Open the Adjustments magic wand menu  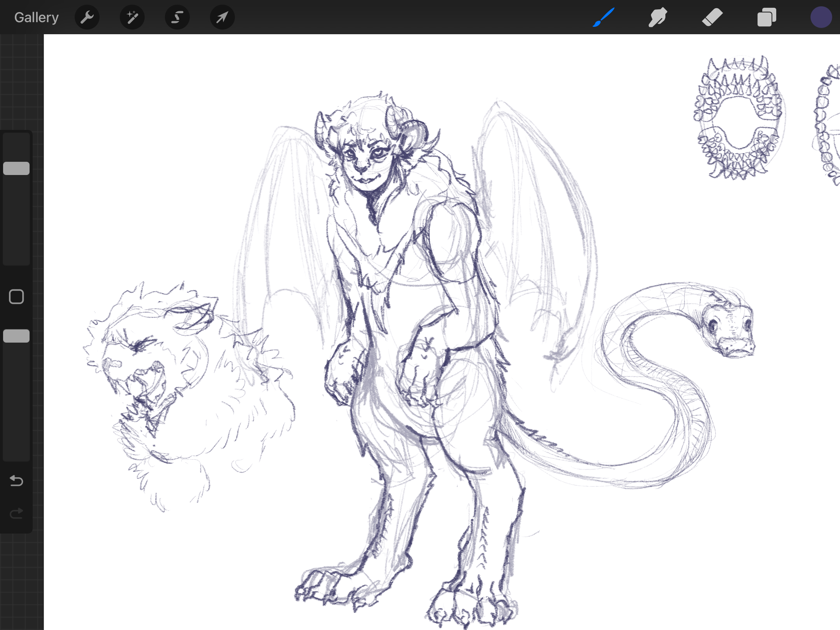pyautogui.click(x=132, y=17)
